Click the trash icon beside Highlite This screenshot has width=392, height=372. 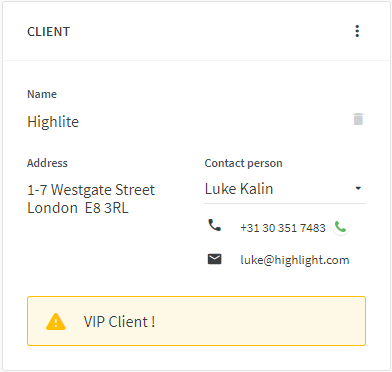358,119
